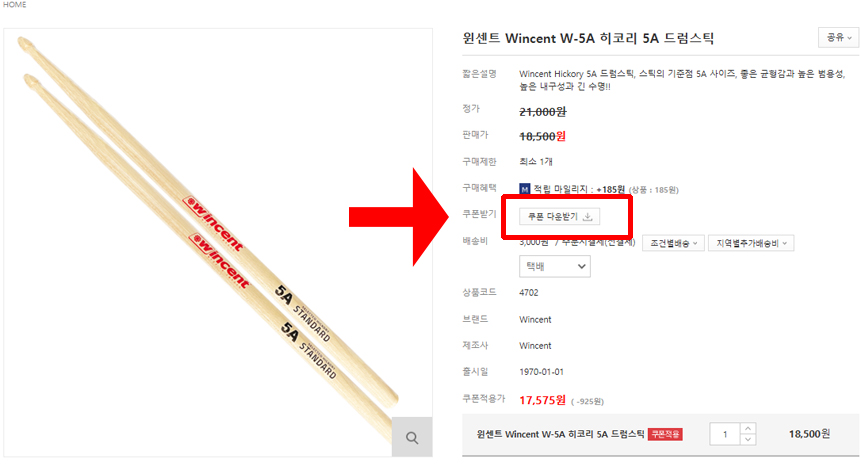This screenshot has height=470, width=860.
Task: Click the 18,500원 total price in order row
Action: coord(809,434)
